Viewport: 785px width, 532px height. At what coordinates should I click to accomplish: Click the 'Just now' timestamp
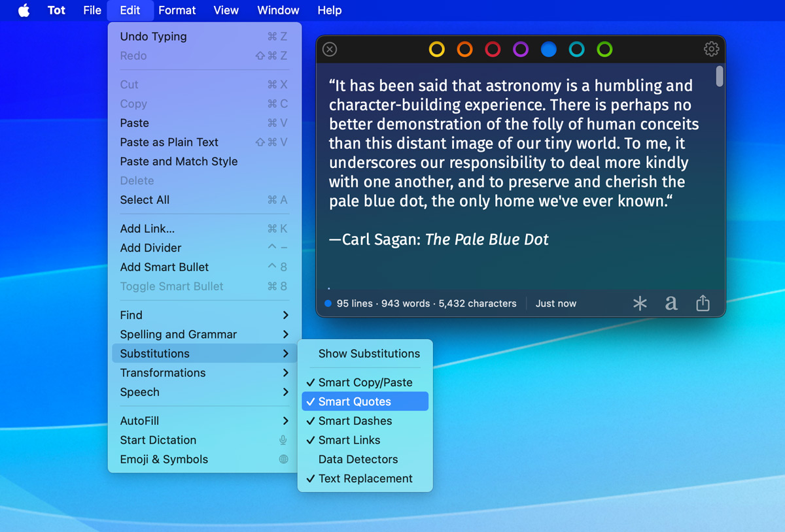(556, 303)
